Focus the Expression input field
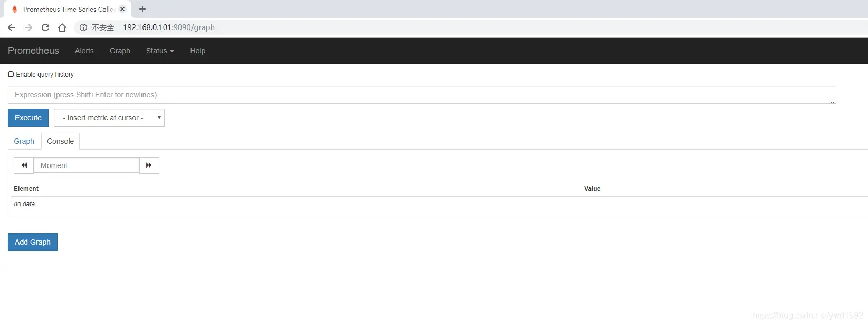This screenshot has width=868, height=325. [x=422, y=95]
